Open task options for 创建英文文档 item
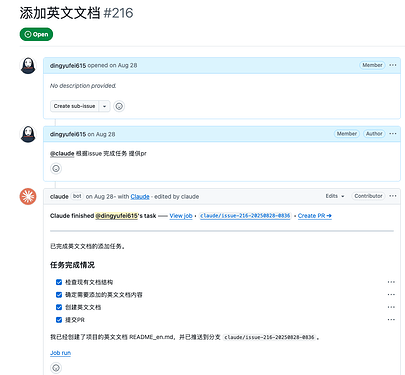This screenshot has width=405, height=375. (391, 307)
